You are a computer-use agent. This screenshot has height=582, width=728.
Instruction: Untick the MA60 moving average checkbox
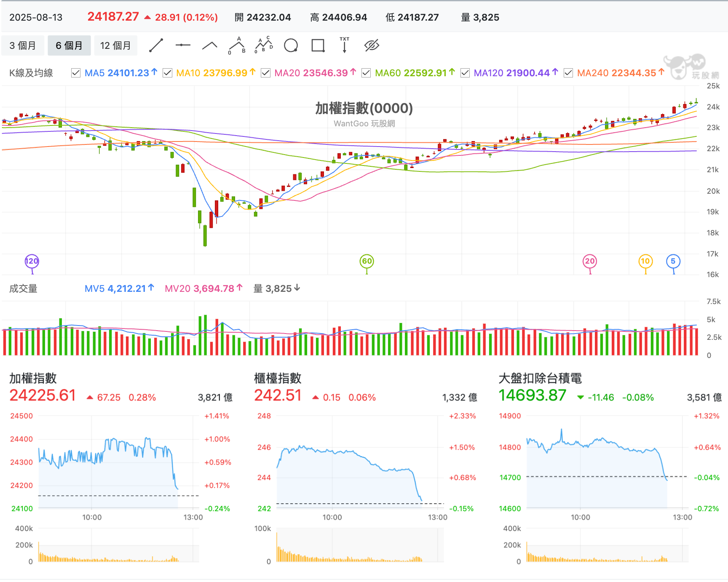coord(366,73)
